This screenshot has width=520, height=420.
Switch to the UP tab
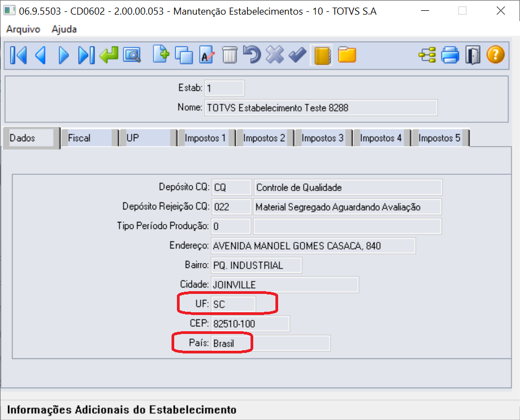148,138
